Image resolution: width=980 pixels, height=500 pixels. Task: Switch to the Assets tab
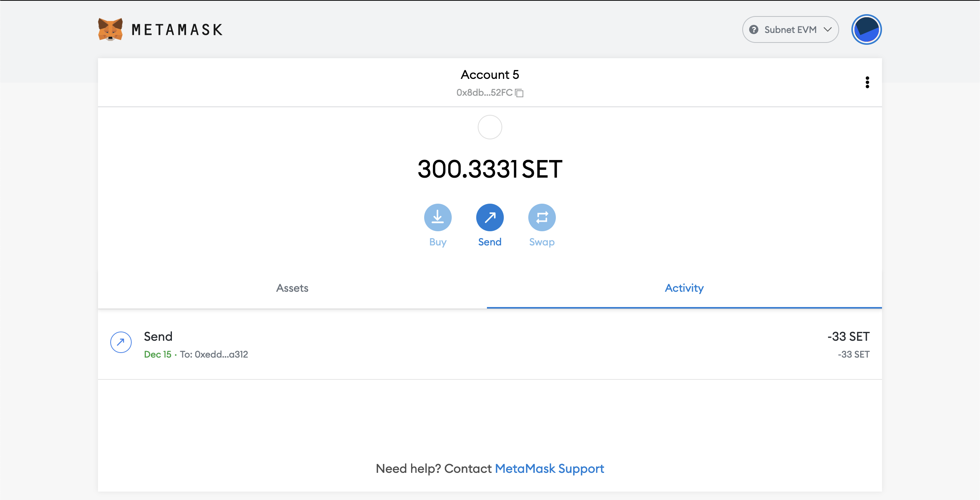292,288
